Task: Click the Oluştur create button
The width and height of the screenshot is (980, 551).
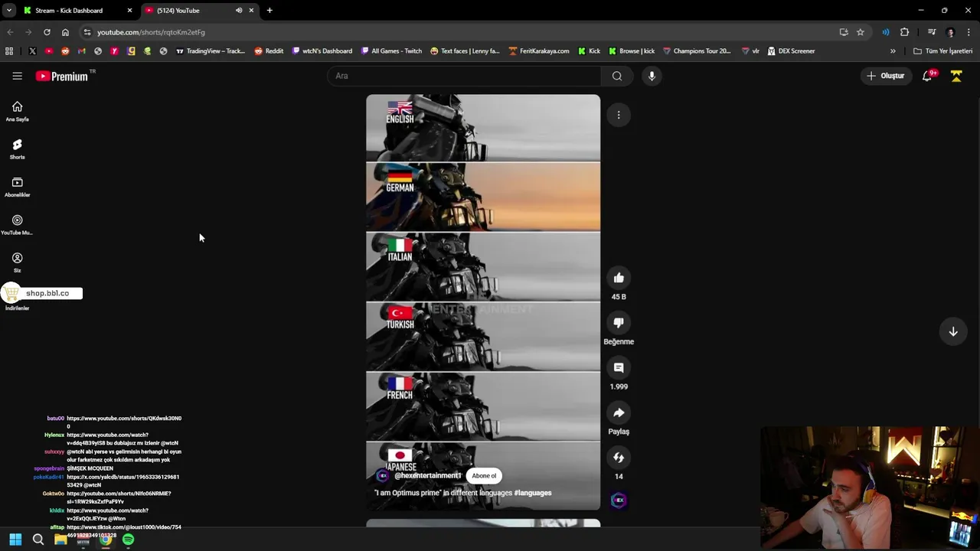Action: pyautogui.click(x=886, y=76)
